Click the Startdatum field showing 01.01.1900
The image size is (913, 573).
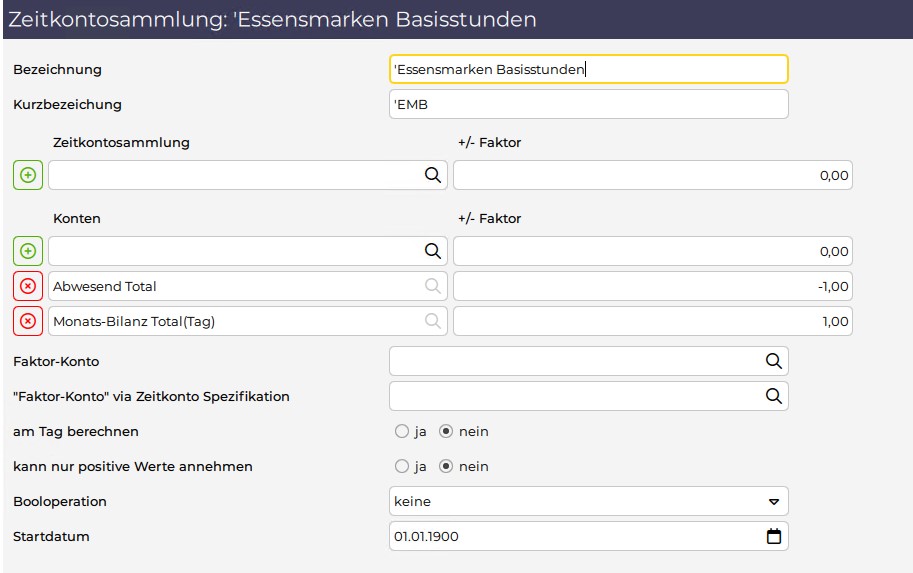[x=589, y=536]
